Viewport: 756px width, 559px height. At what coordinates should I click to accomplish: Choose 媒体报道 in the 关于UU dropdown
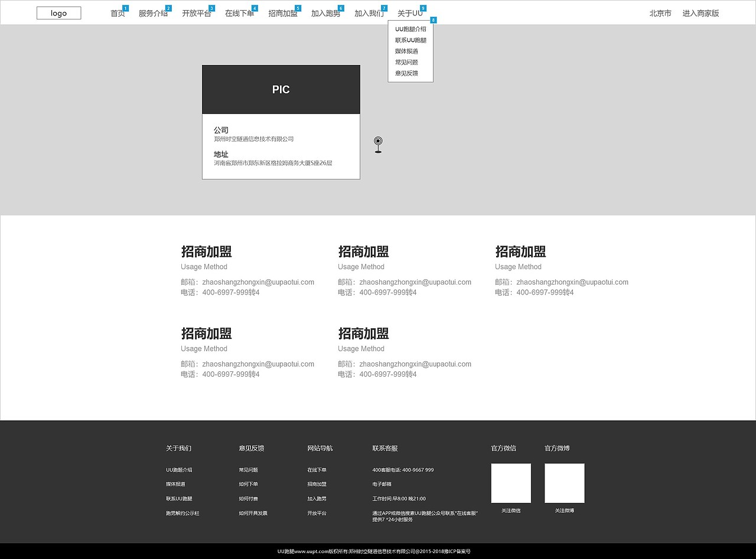(406, 51)
